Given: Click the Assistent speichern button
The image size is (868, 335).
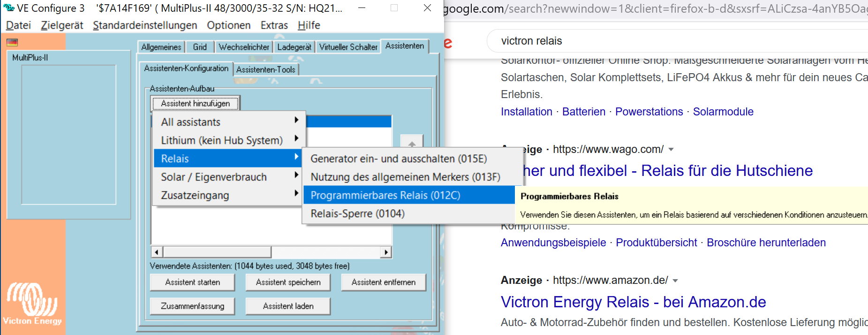Looking at the screenshot, I should tap(288, 282).
